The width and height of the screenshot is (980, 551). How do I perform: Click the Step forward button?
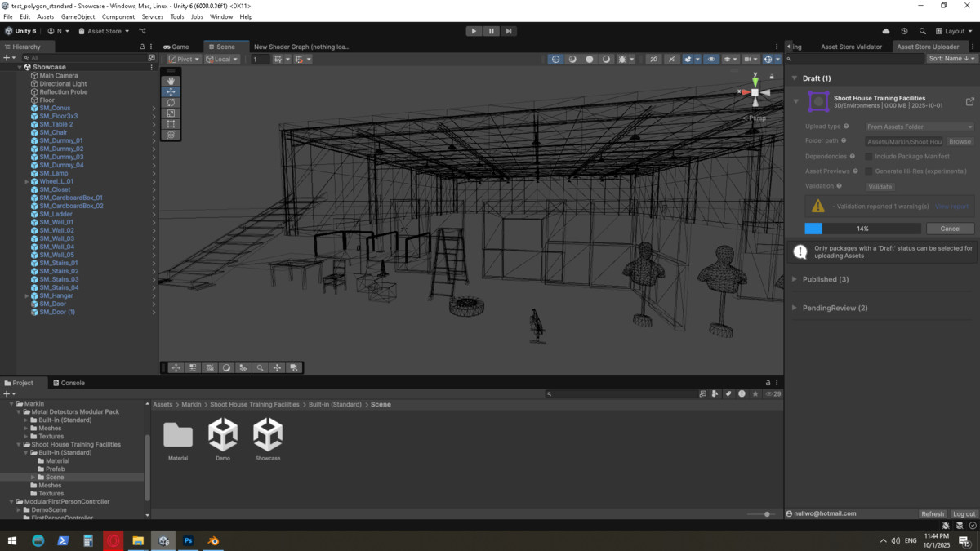click(508, 31)
